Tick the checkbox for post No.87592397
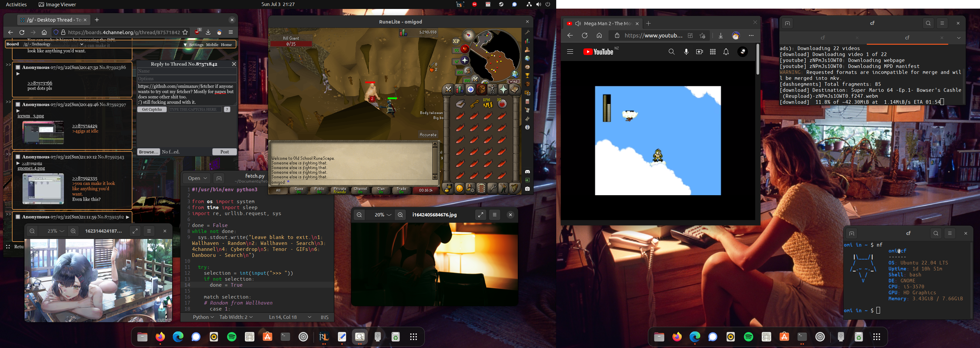980x348 pixels. (x=18, y=104)
